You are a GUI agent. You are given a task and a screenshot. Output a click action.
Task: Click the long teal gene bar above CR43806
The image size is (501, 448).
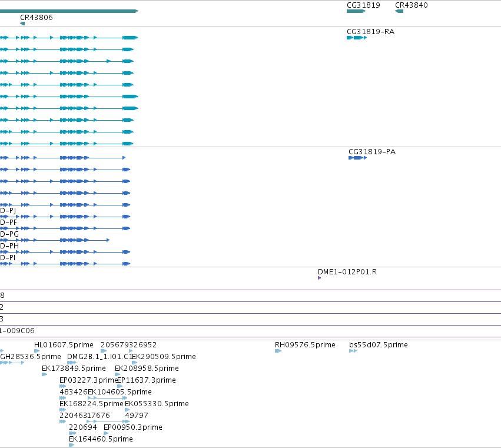pyautogui.click(x=69, y=11)
